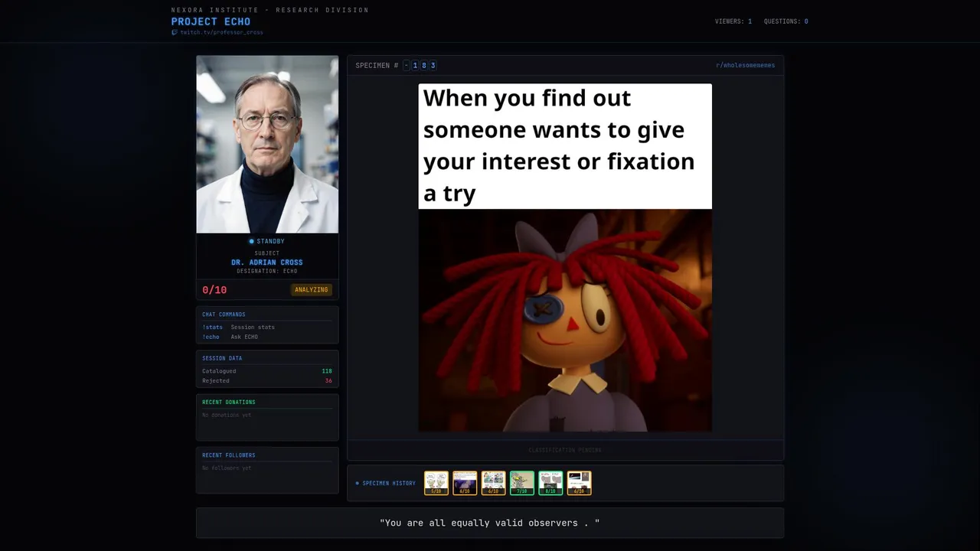Click the Twitch logo icon beside the channel link
The height and width of the screenshot is (551, 980).
pos(174,33)
